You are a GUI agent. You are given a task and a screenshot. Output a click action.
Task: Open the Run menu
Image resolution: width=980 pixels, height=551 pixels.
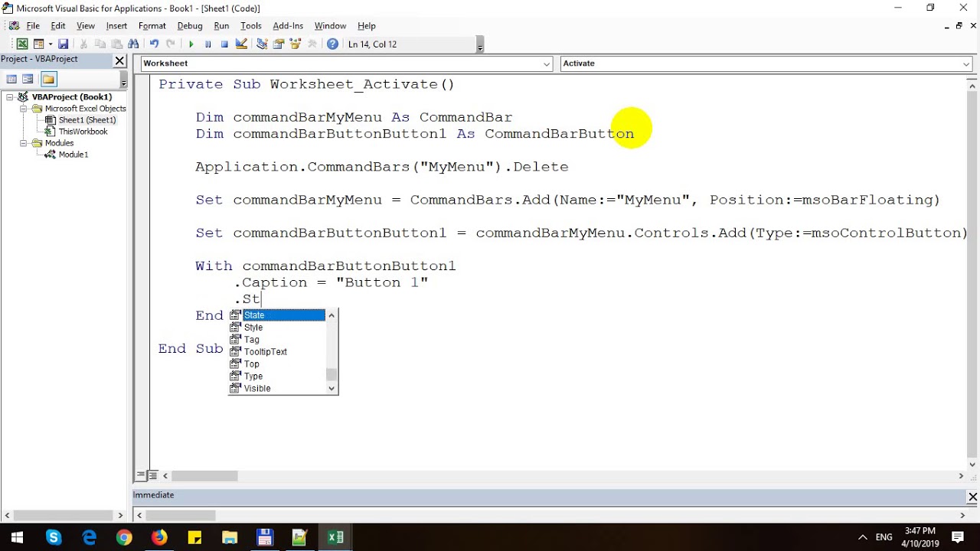tap(221, 26)
